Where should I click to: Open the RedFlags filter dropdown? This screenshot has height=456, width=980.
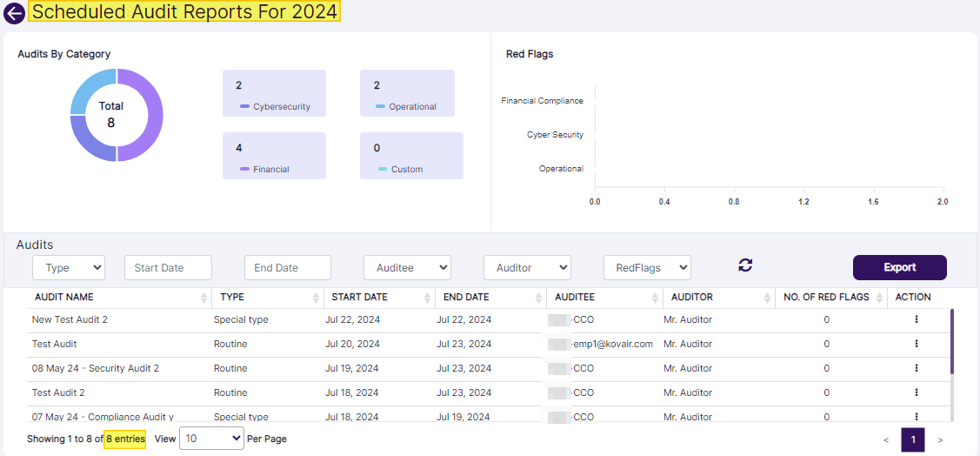coord(648,268)
